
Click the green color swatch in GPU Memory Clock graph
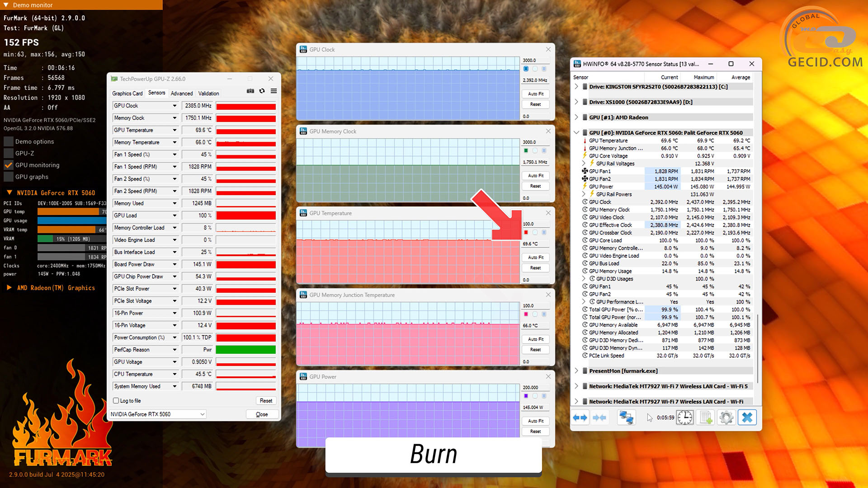526,150
